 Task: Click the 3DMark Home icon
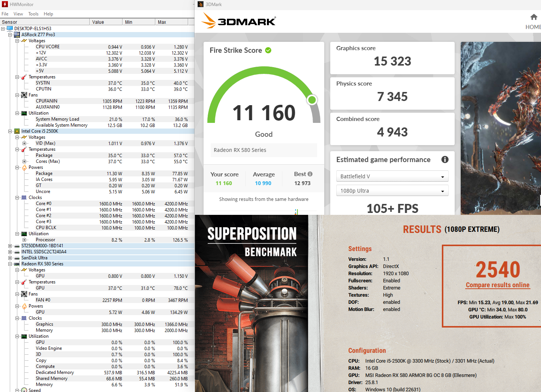pyautogui.click(x=533, y=17)
